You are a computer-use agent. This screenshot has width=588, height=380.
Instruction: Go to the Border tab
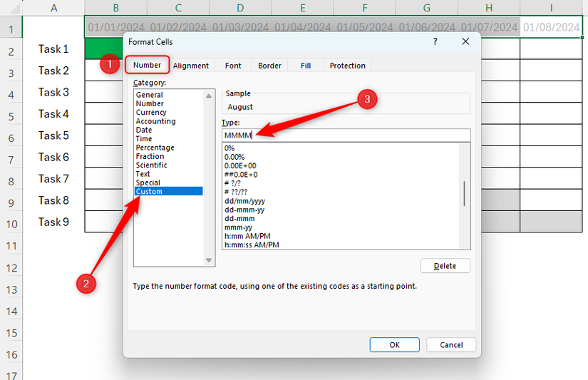[x=269, y=66]
